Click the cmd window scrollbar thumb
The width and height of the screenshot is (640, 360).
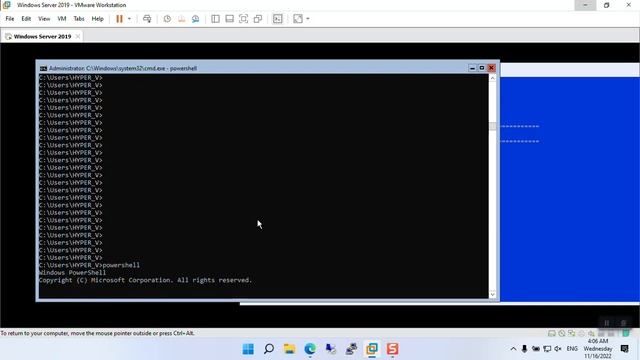493,126
